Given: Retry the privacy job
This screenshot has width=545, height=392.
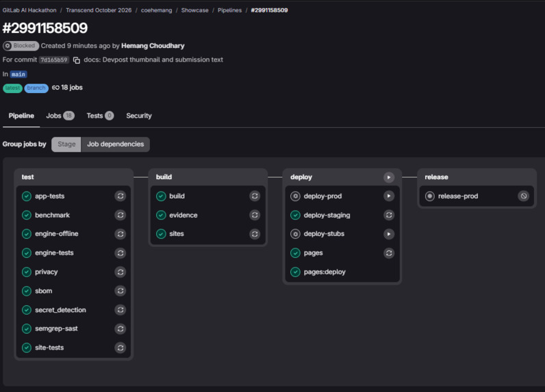Looking at the screenshot, I should pos(121,272).
